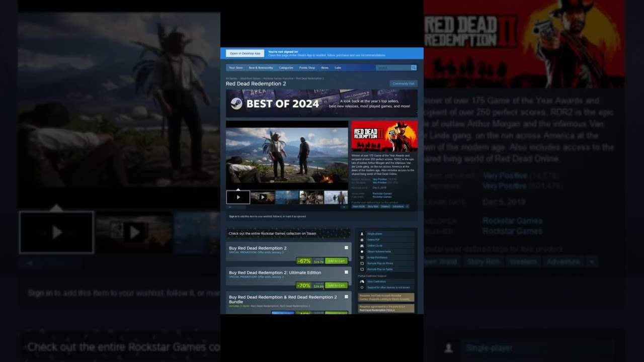The height and width of the screenshot is (362, 644).
Task: Click the Steam logo in Best of 2024 banner
Action: tap(236, 104)
